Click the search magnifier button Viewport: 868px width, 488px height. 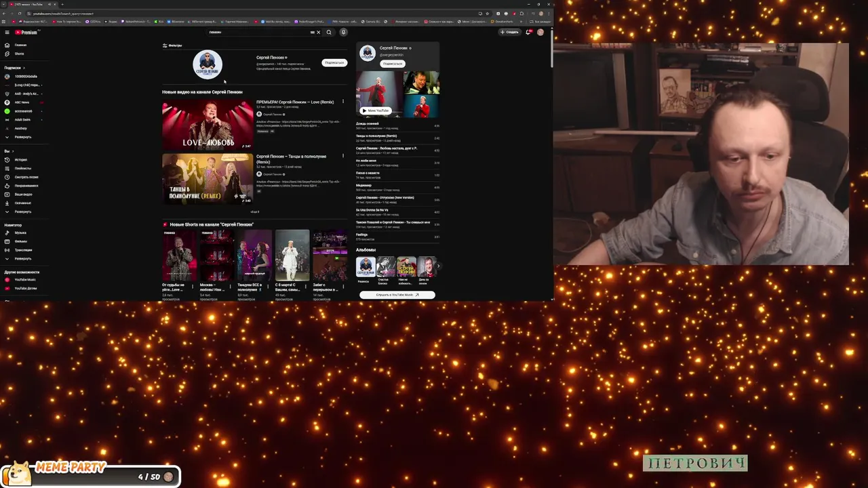point(329,32)
